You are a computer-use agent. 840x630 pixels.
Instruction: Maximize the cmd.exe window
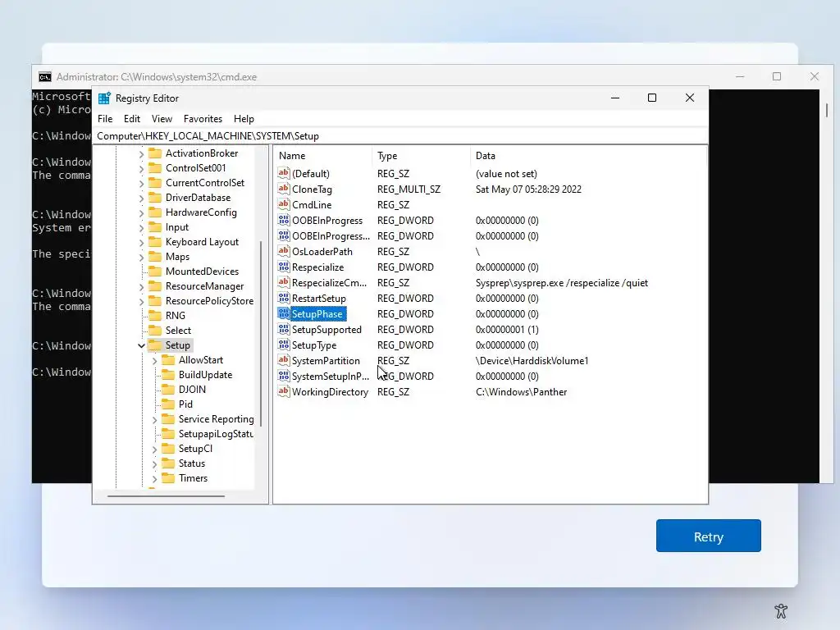coord(776,76)
